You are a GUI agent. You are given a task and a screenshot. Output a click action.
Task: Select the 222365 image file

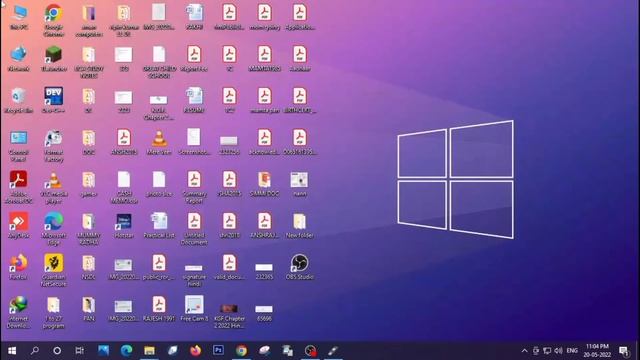click(x=264, y=271)
